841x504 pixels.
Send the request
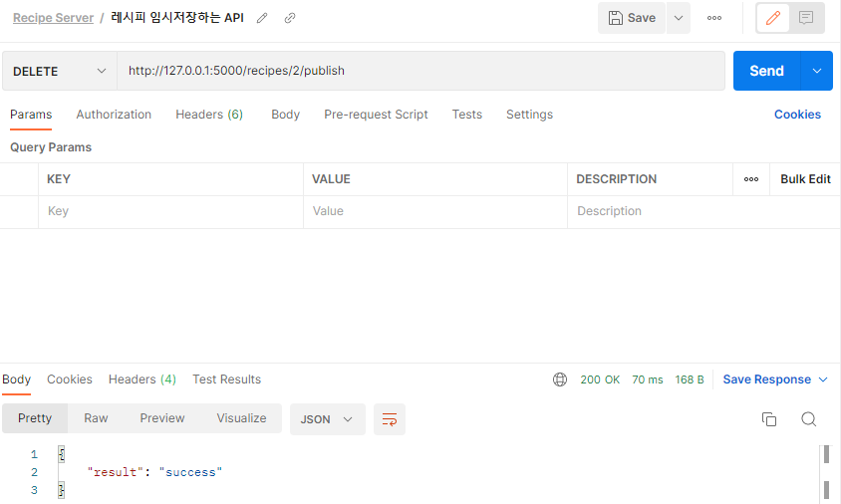coord(766,71)
